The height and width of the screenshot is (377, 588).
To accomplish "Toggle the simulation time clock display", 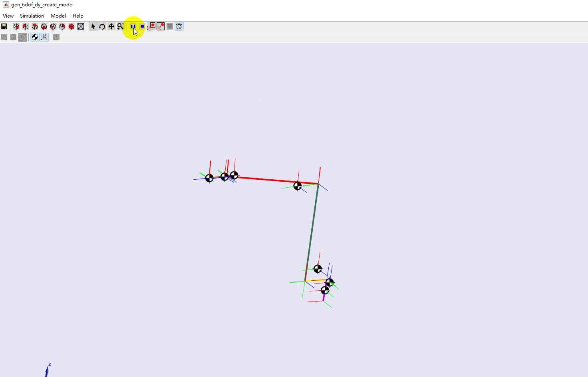I will 179,26.
